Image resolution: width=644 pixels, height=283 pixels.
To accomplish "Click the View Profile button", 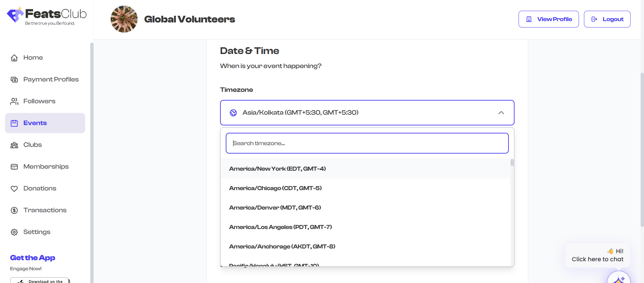I will click(x=549, y=19).
